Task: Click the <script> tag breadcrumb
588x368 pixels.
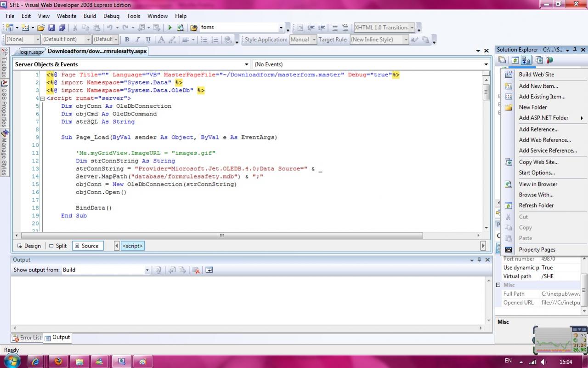Action: (x=133, y=246)
